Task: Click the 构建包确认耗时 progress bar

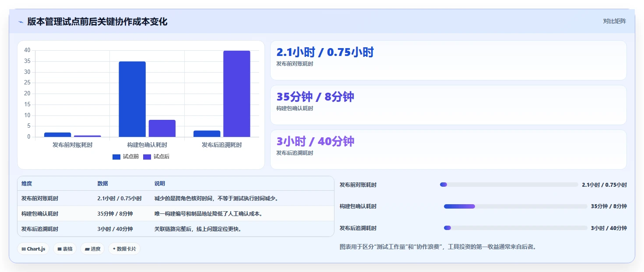Action: click(516, 206)
